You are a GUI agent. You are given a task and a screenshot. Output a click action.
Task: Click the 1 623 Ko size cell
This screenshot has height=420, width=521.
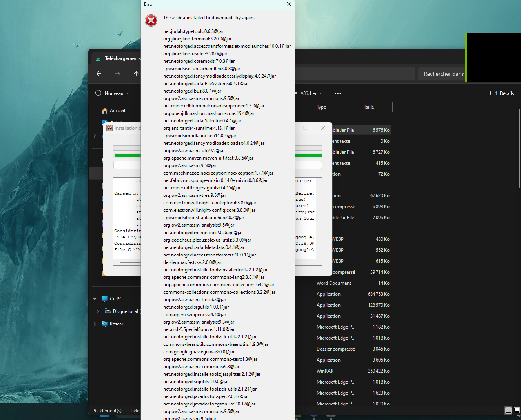(381, 393)
